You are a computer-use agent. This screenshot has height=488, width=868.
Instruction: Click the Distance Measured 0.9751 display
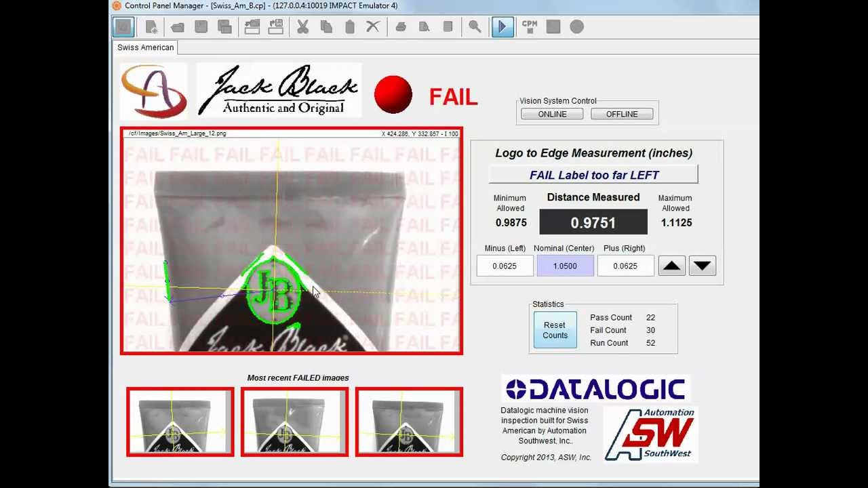593,222
